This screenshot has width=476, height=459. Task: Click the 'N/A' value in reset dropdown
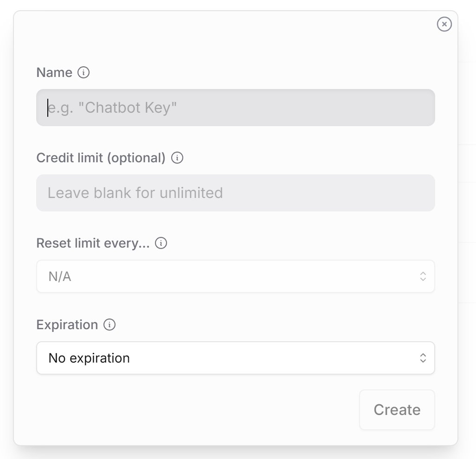pos(60,277)
